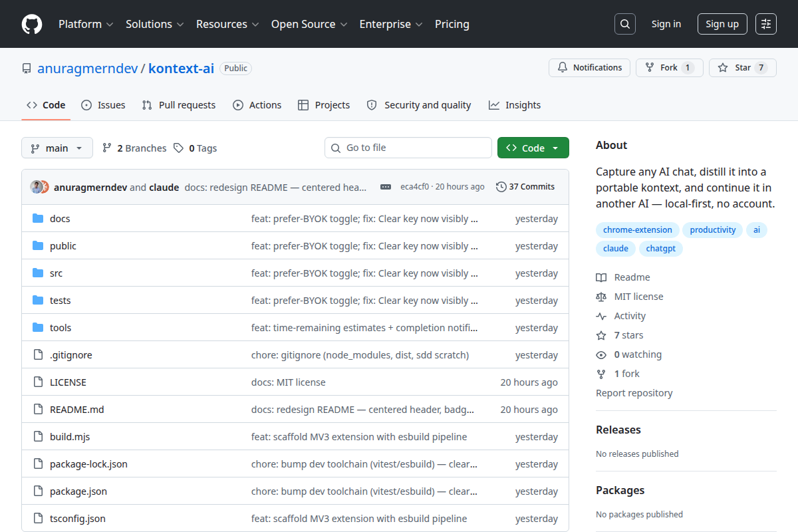Expand the Resources menu
798x532 pixels.
pyautogui.click(x=227, y=24)
